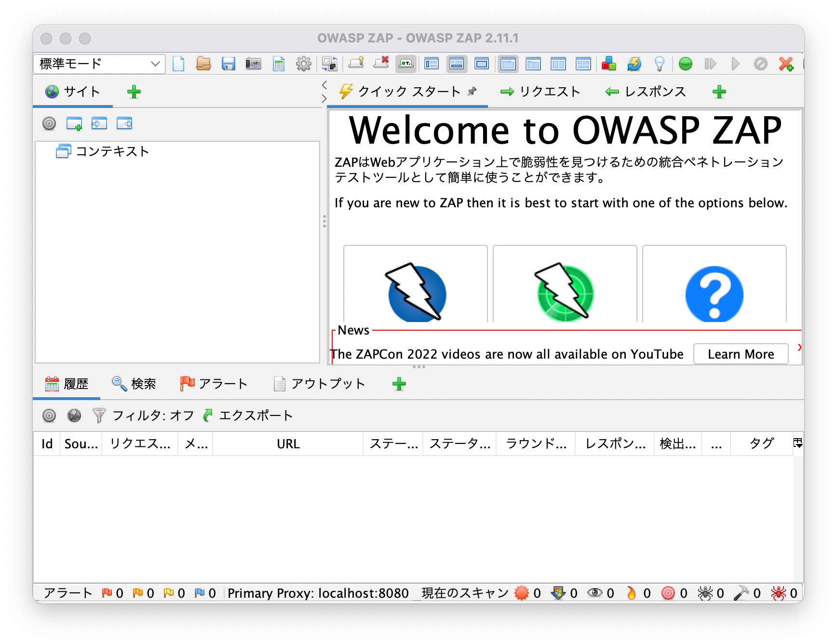Viewport: 837px width, 644px height.
Task: Click the gray drop request icon
Action: (x=761, y=64)
